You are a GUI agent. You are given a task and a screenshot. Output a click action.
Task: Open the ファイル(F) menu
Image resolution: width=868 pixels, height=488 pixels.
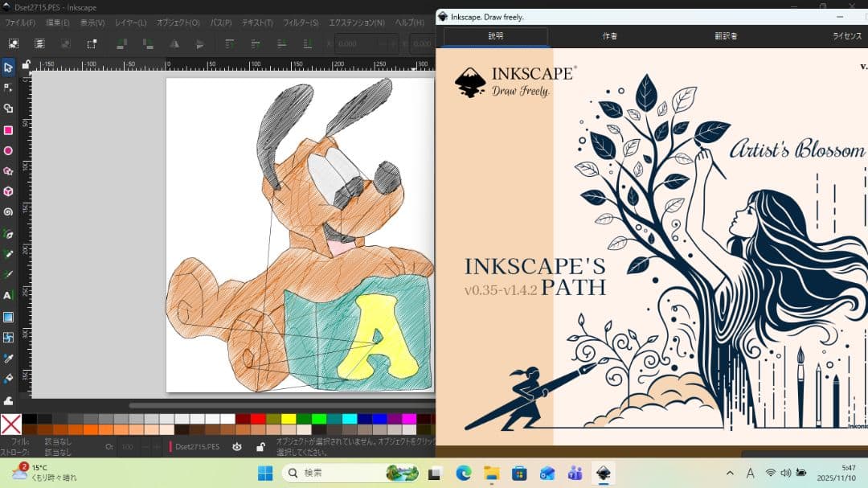(x=20, y=23)
